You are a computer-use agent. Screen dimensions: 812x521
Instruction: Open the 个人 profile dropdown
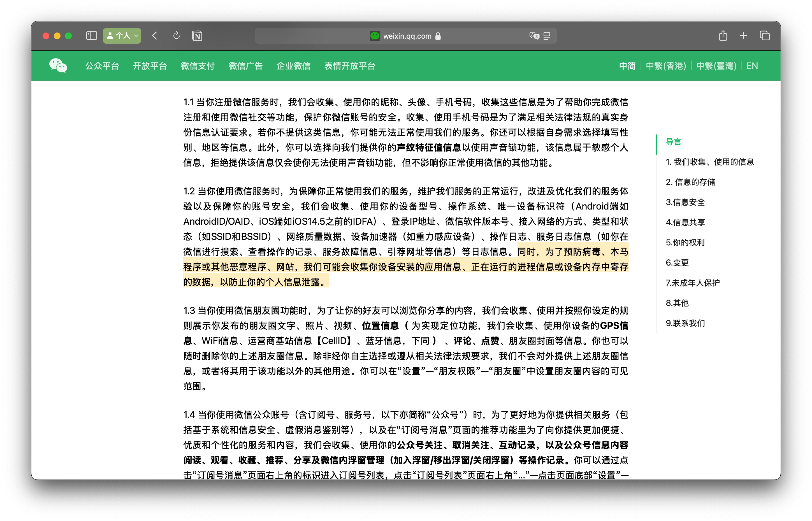[122, 36]
